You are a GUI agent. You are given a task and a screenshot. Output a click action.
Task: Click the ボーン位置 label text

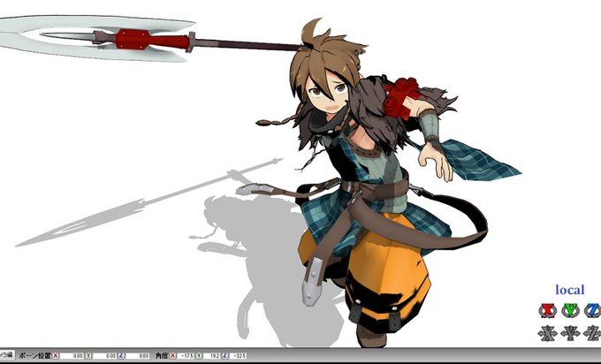34,355
